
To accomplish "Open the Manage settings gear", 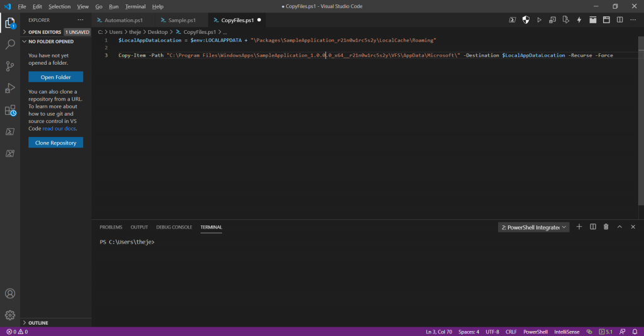I will click(x=10, y=315).
